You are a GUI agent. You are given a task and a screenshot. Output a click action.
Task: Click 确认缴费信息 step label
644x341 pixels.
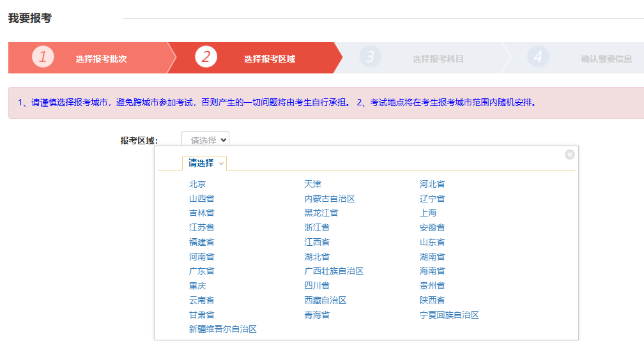click(606, 59)
